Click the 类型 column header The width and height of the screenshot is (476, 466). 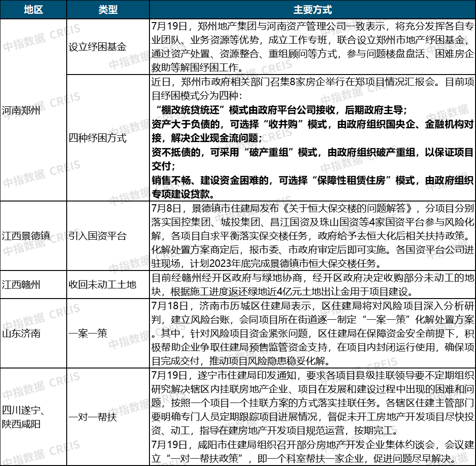click(108, 9)
